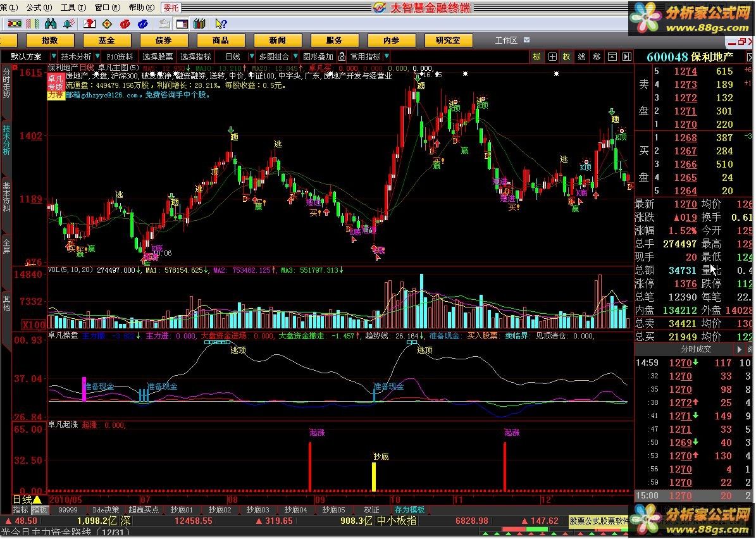Select the 分时走势 side tab
Viewport: 756px width, 539px height.
[x=6, y=84]
